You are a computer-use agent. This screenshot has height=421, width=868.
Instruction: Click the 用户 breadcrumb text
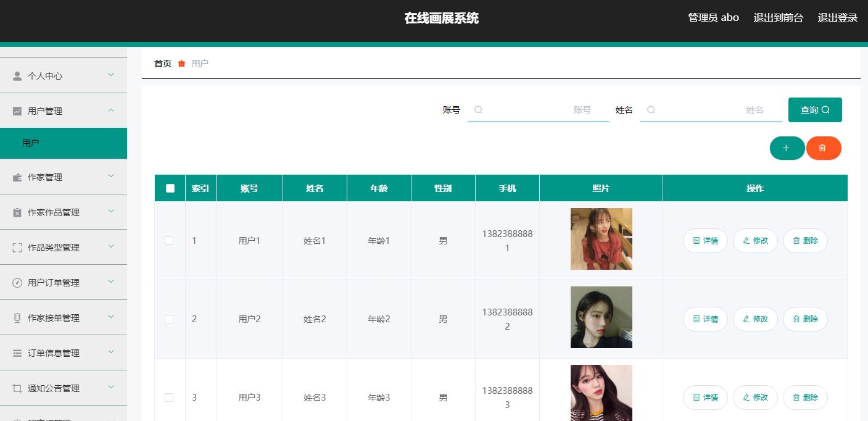pos(200,64)
